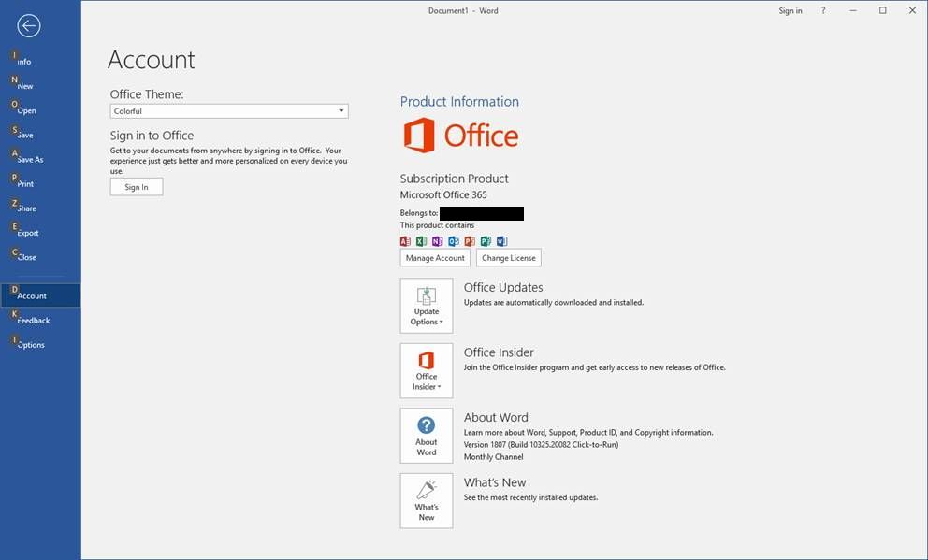The width and height of the screenshot is (928, 560).
Task: Select Share in the sidebar
Action: 40,208
